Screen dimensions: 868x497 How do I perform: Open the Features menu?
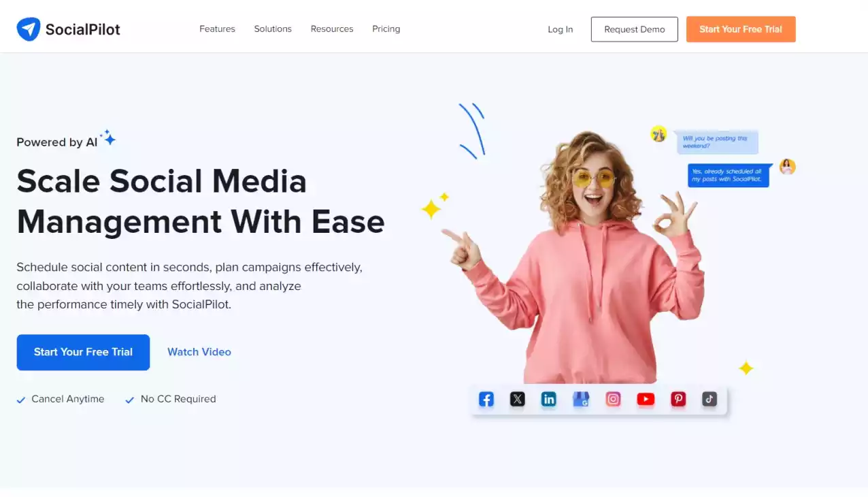[x=217, y=29]
